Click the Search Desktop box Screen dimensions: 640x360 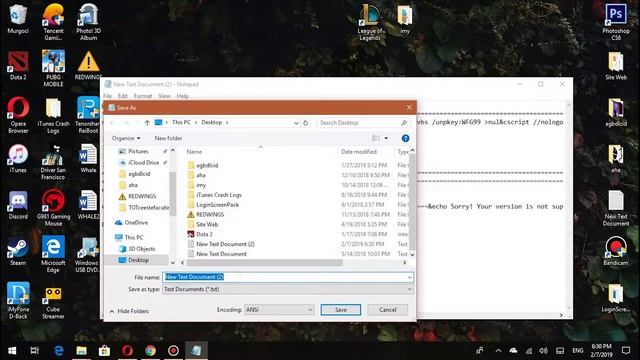363,122
